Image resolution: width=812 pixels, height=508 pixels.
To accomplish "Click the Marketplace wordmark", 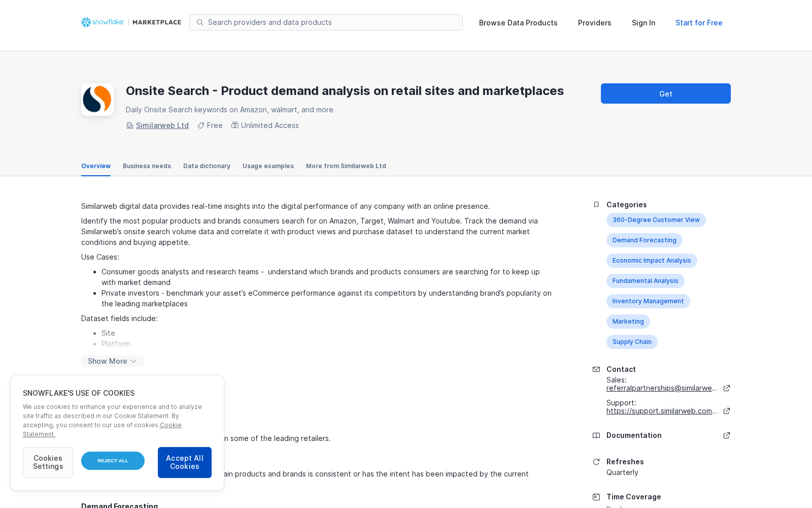I will point(157,22).
